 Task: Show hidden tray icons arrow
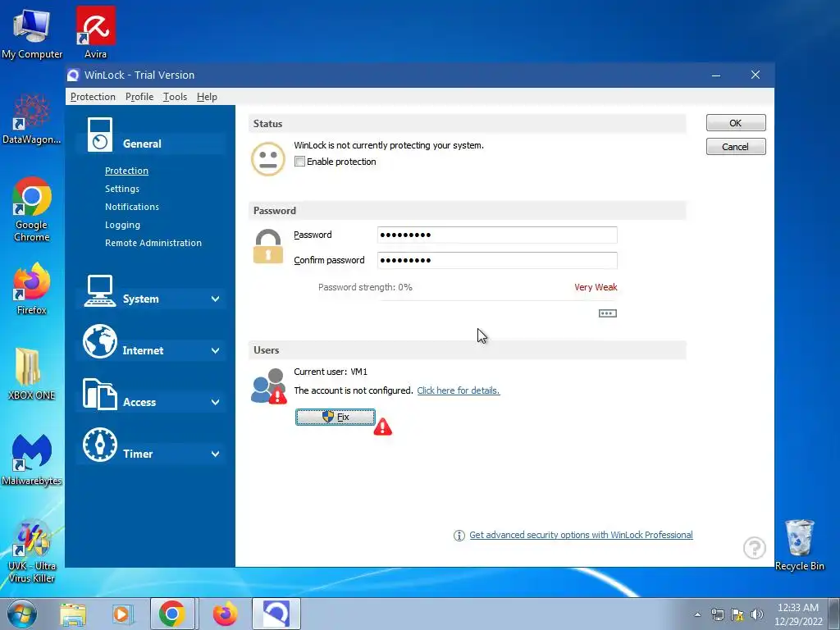coord(697,614)
